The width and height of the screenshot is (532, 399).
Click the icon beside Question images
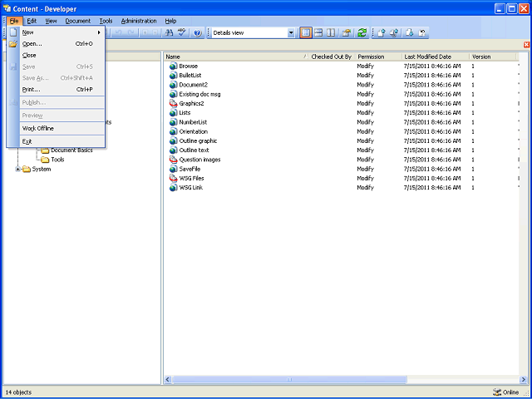point(174,160)
